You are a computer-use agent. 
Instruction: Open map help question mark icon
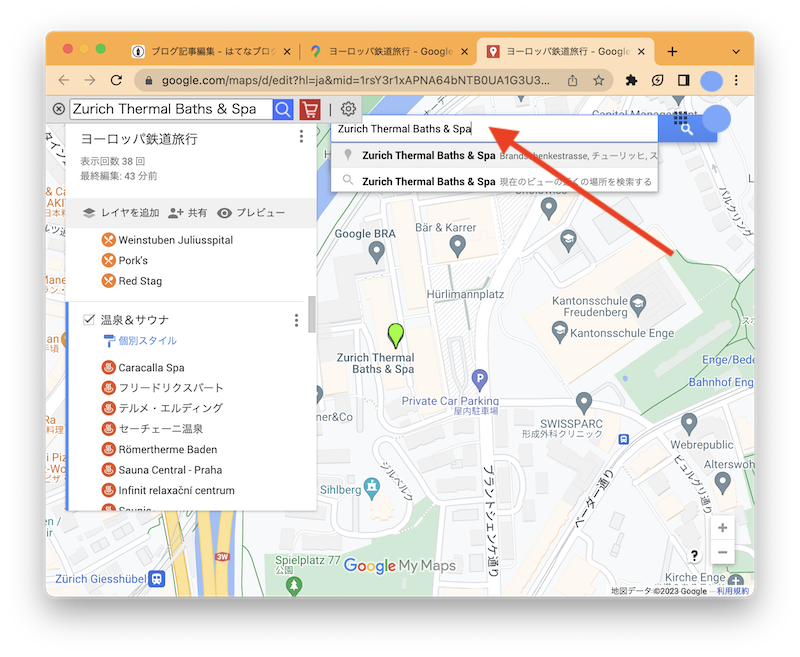(x=694, y=555)
